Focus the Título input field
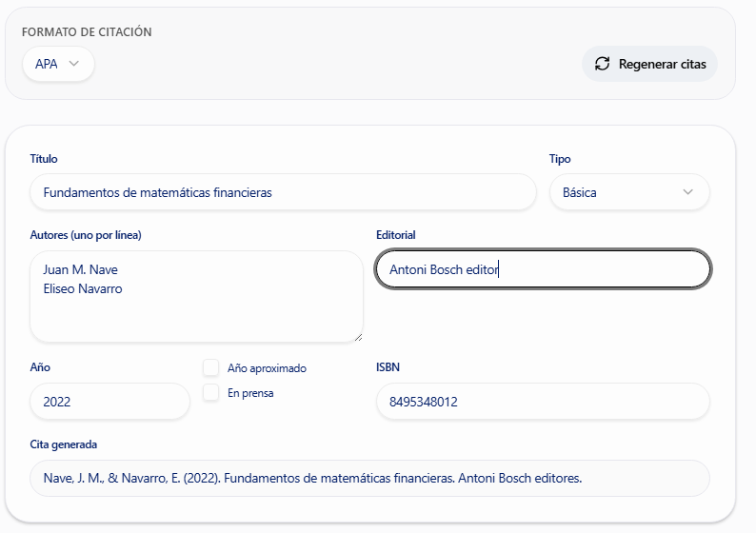The width and height of the screenshot is (756, 533). coord(283,192)
